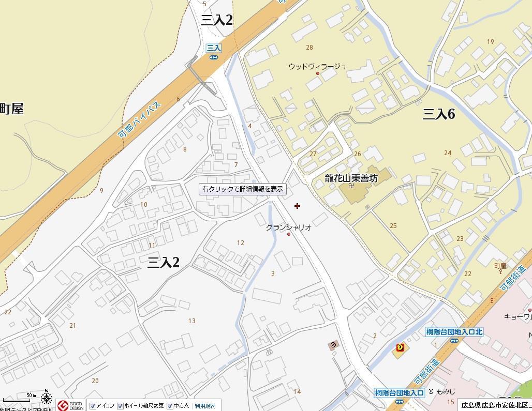The height and width of the screenshot is (411, 532).
Task: Click the もみじ label near the bottom
Action: 446,391
